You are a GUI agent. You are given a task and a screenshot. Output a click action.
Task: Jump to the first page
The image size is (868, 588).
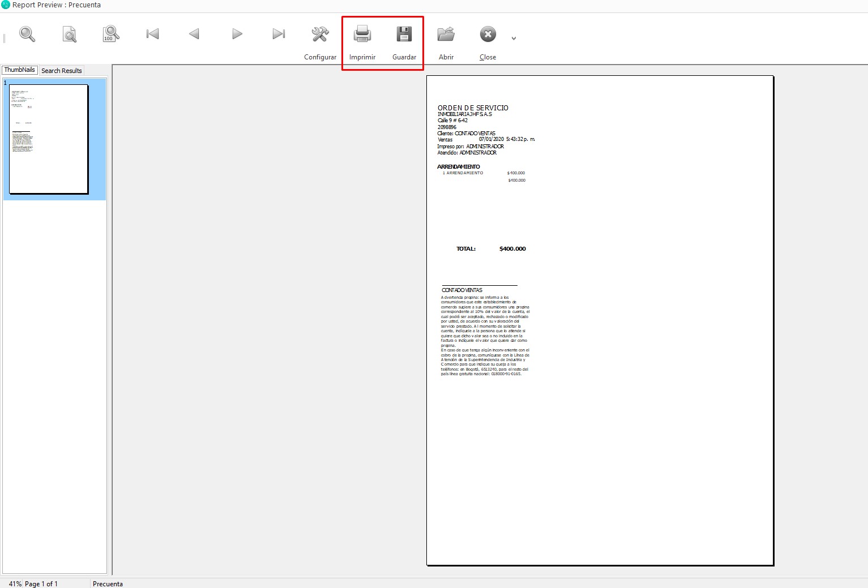coord(152,35)
